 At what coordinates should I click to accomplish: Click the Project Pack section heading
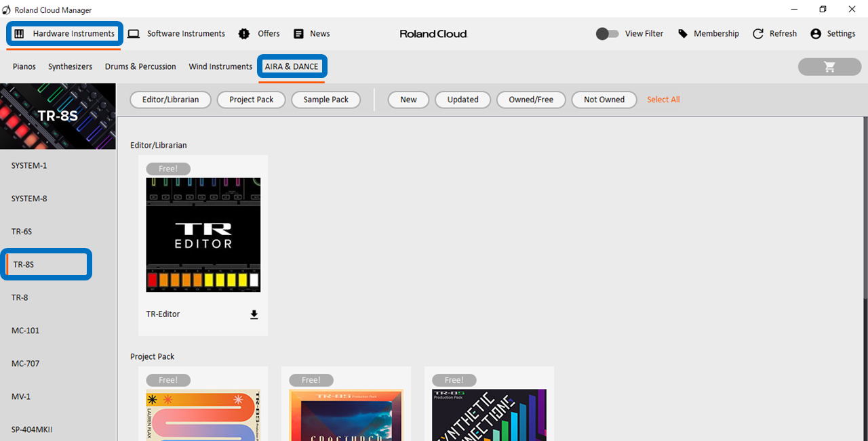tap(153, 357)
